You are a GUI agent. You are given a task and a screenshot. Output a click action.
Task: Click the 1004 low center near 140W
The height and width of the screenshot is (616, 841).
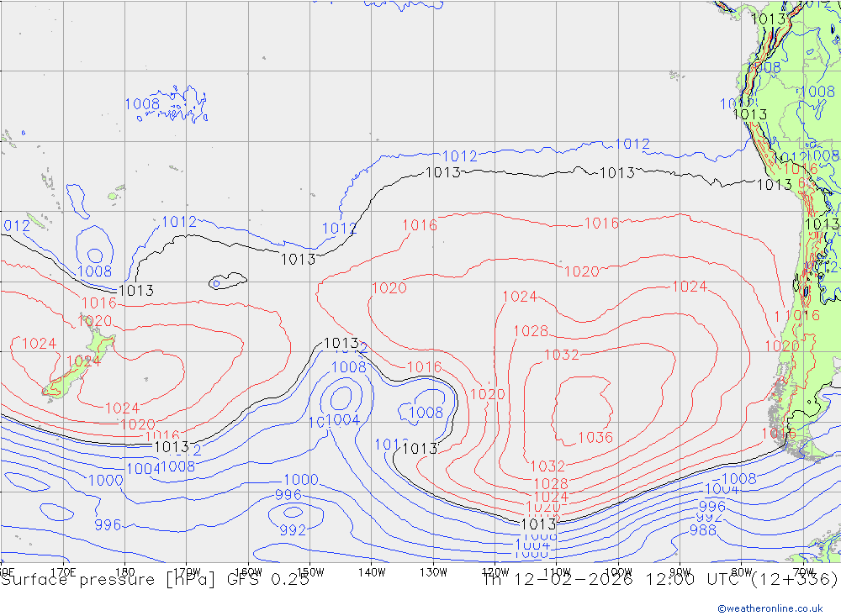point(343,419)
